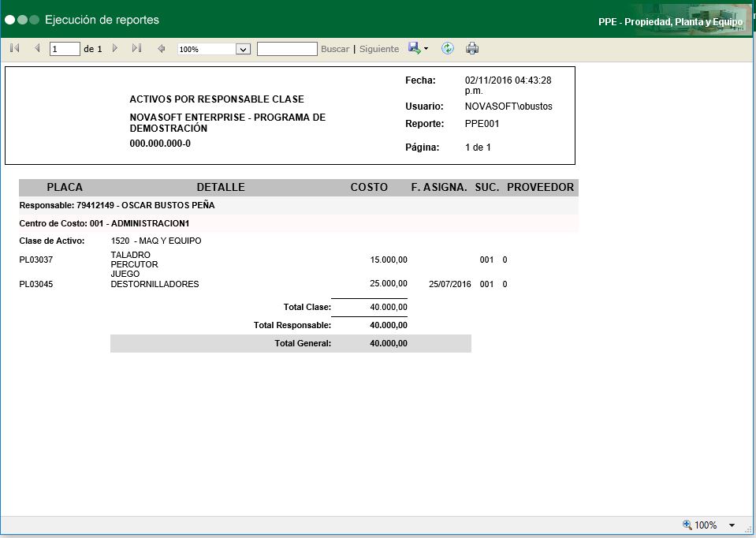This screenshot has height=538, width=756.
Task: Click the Página value 1 de 1
Action: tap(478, 148)
